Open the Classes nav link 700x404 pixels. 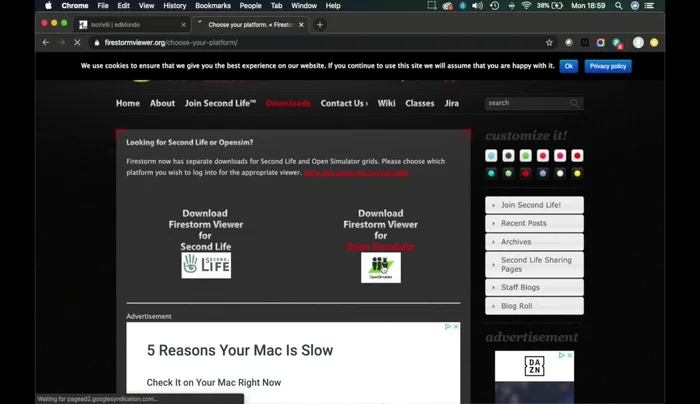[x=420, y=103]
